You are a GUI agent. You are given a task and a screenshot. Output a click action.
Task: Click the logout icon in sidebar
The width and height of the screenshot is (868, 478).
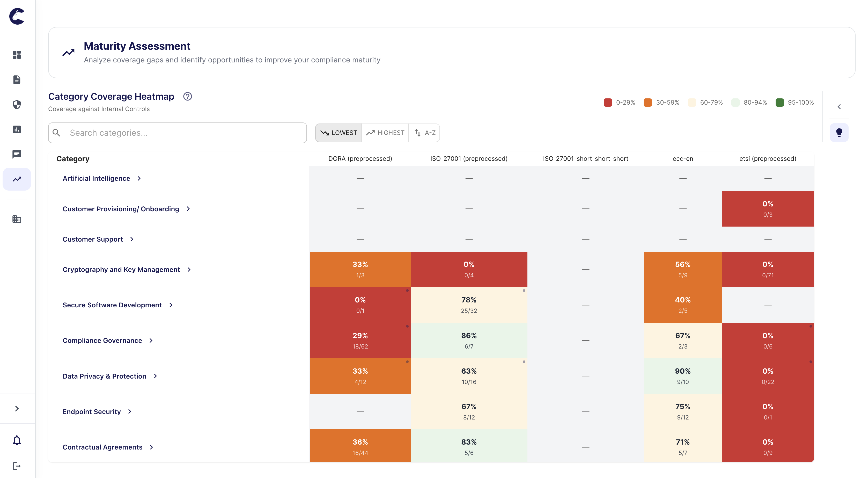(17, 466)
